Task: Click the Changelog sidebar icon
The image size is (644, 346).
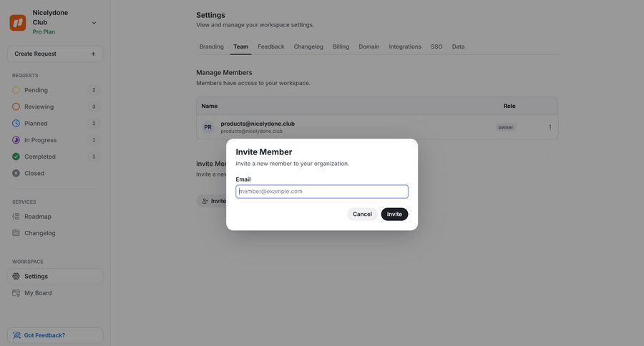Action: pyautogui.click(x=16, y=233)
